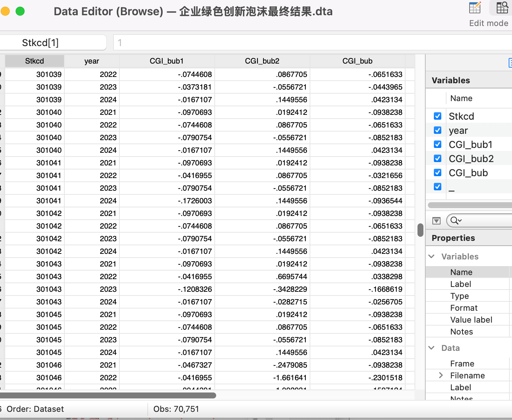Click CGI_bub value -.1668619
The height and width of the screenshot is (420, 512).
click(358, 289)
